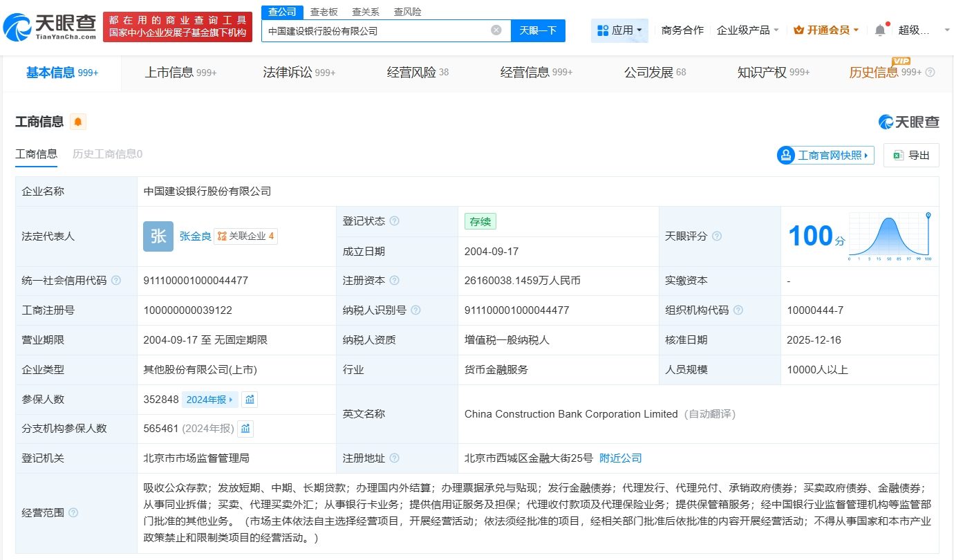Viewport: 954px width, 560px height.
Task: Click help icon beside 统一社会信用代码
Action: (x=116, y=281)
